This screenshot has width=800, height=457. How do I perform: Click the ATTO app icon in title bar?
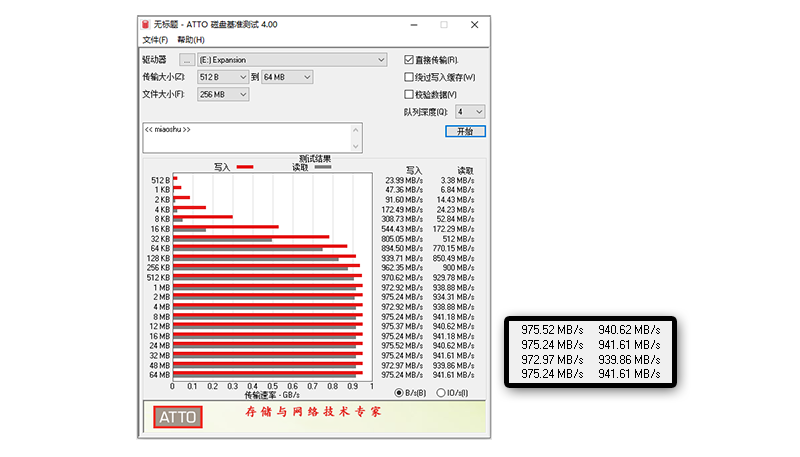click(x=145, y=24)
